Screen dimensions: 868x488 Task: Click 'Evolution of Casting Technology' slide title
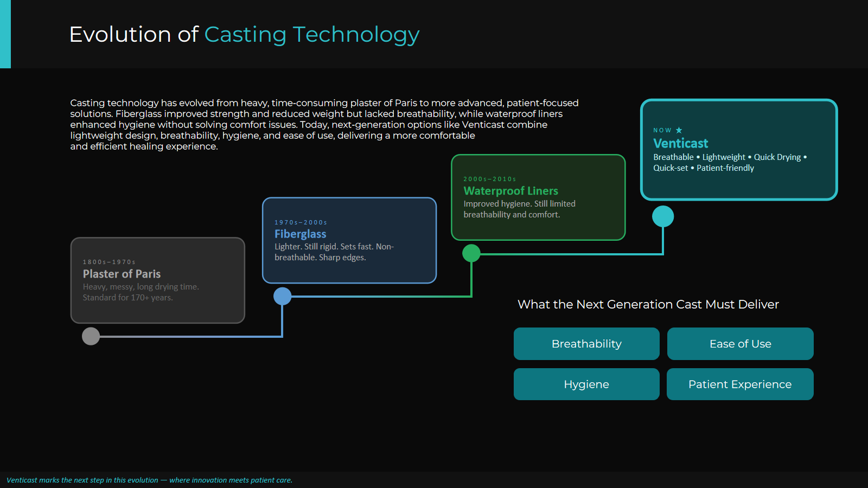(245, 35)
